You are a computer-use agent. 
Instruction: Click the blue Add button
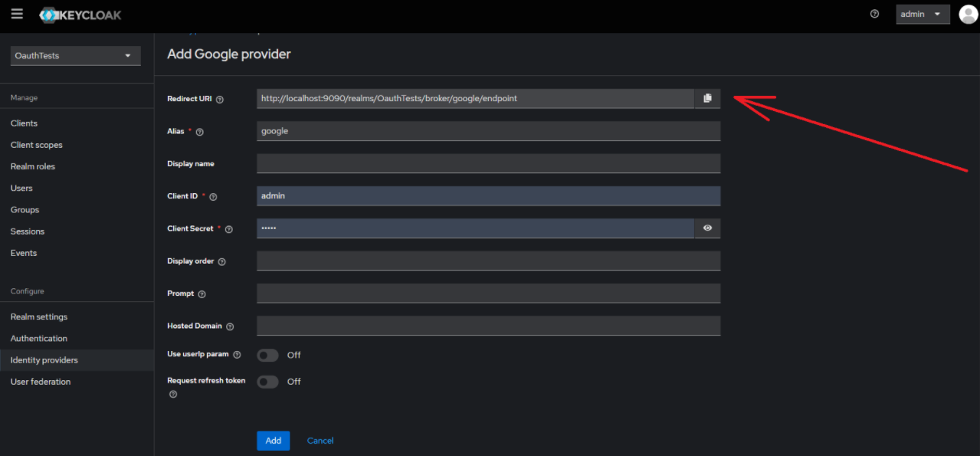[273, 441]
